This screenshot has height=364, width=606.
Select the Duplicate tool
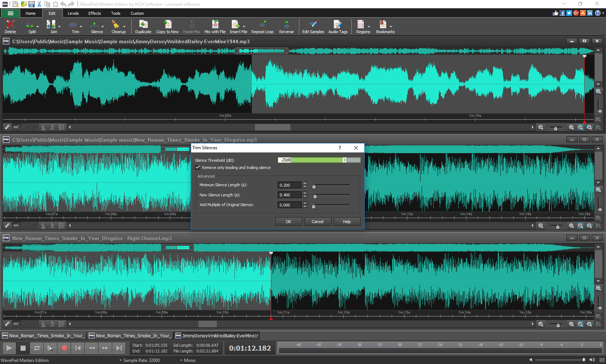point(143,25)
